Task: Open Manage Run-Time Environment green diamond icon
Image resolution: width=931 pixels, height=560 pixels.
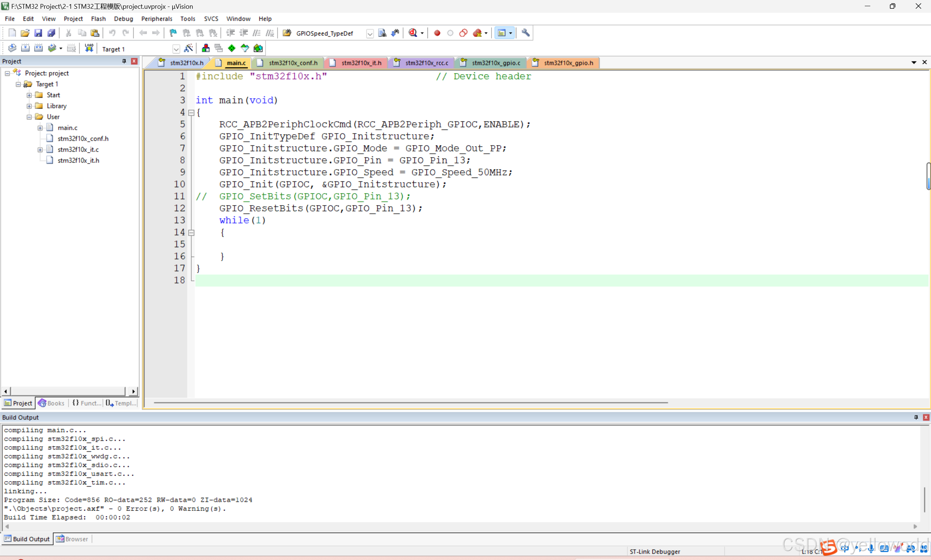Action: click(232, 48)
